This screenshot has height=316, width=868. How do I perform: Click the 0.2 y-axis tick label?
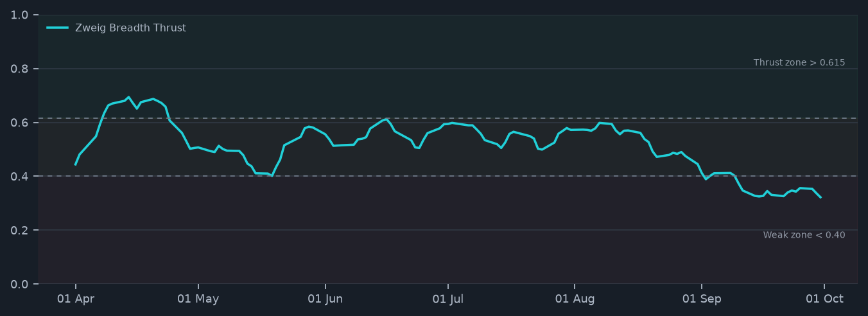[20, 230]
